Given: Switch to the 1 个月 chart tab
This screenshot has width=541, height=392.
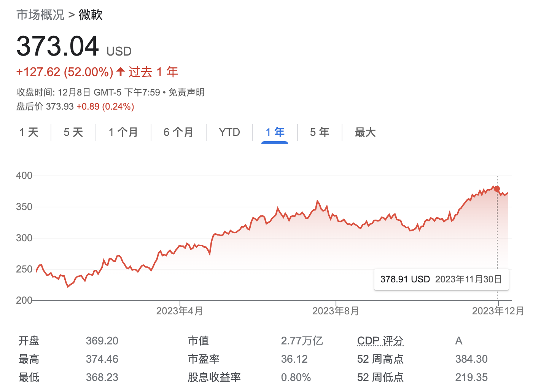Looking at the screenshot, I should (x=123, y=132).
